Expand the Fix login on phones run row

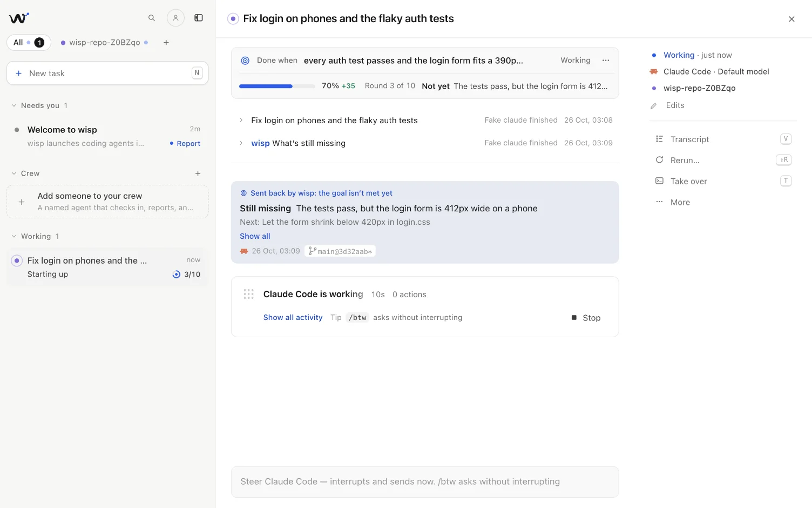[x=425, y=120]
